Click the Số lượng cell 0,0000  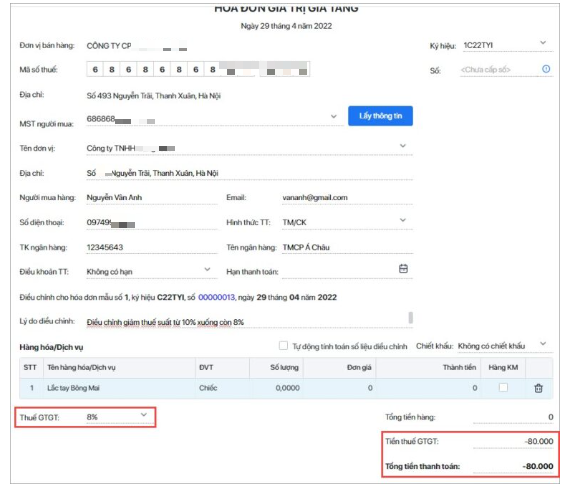click(x=276, y=388)
